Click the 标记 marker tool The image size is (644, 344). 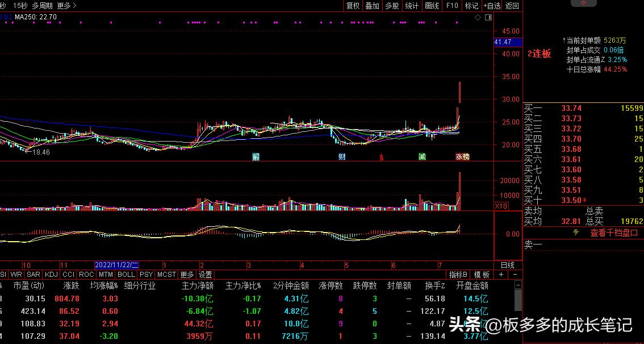(471, 6)
